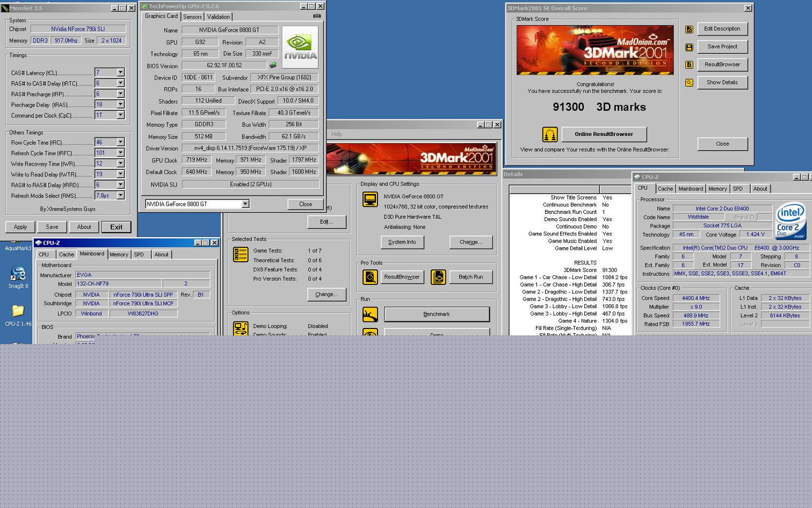Click Show Details button
Image resolution: width=812 pixels, height=508 pixels.
[722, 82]
